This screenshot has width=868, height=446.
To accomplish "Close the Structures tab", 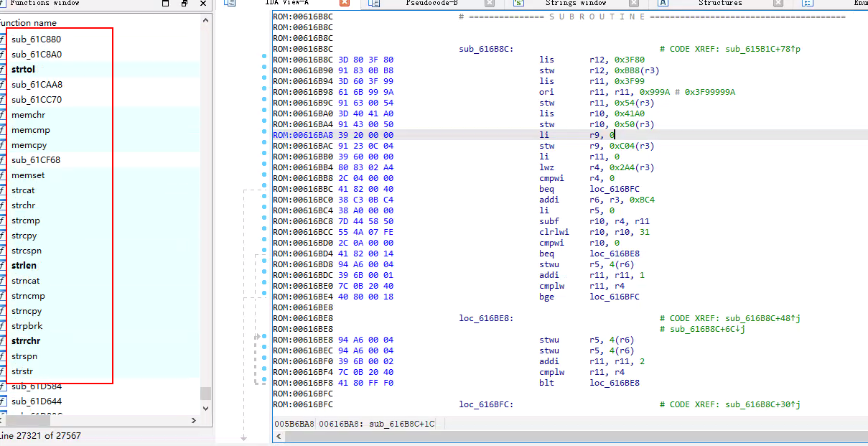I will point(779,3).
